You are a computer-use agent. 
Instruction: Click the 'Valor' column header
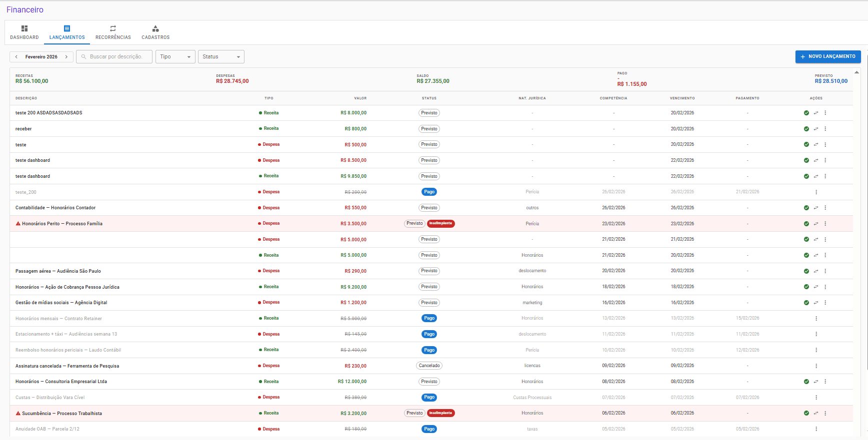click(x=360, y=98)
